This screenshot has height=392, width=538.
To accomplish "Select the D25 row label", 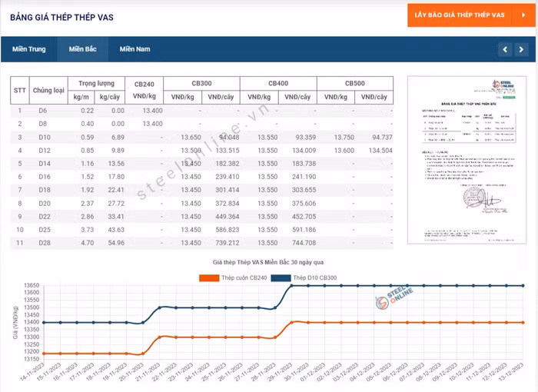I will pos(45,230).
